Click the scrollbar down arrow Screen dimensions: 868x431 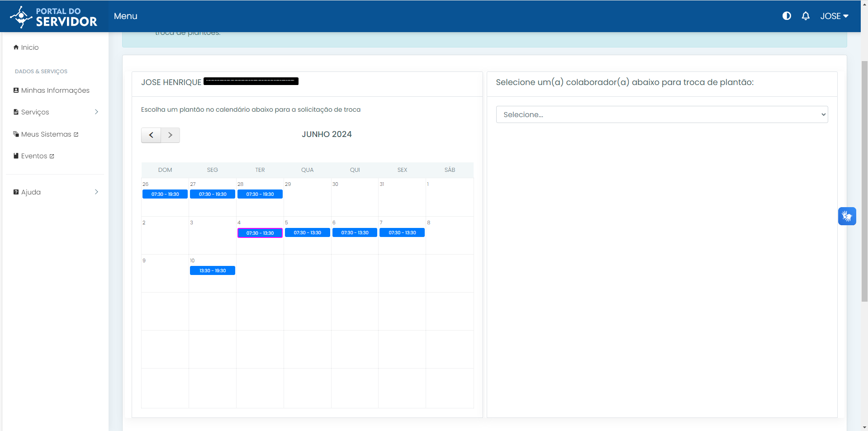tap(864, 427)
